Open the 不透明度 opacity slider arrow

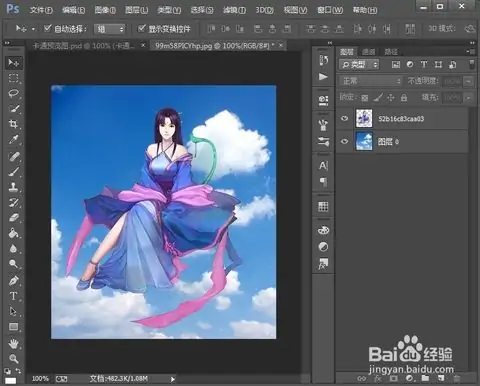[x=469, y=81]
